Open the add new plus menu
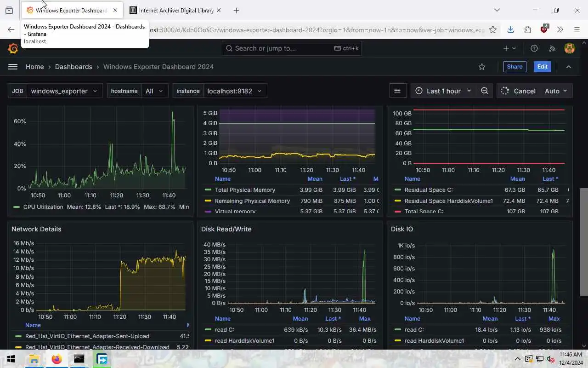 coord(509,48)
